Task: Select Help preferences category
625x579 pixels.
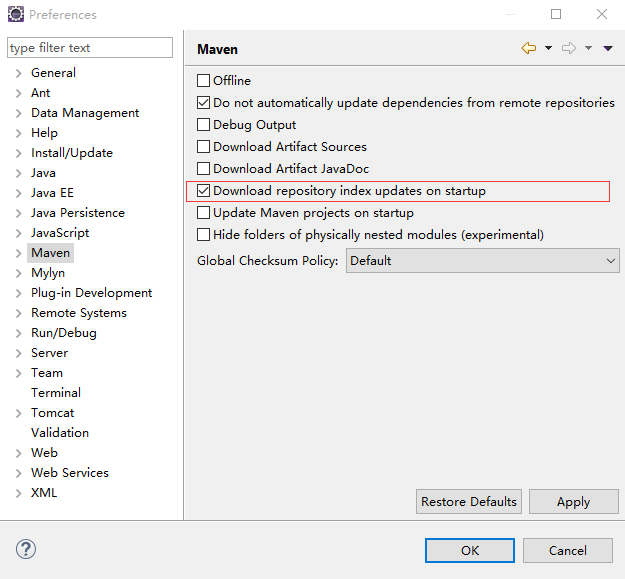Action: (x=44, y=133)
